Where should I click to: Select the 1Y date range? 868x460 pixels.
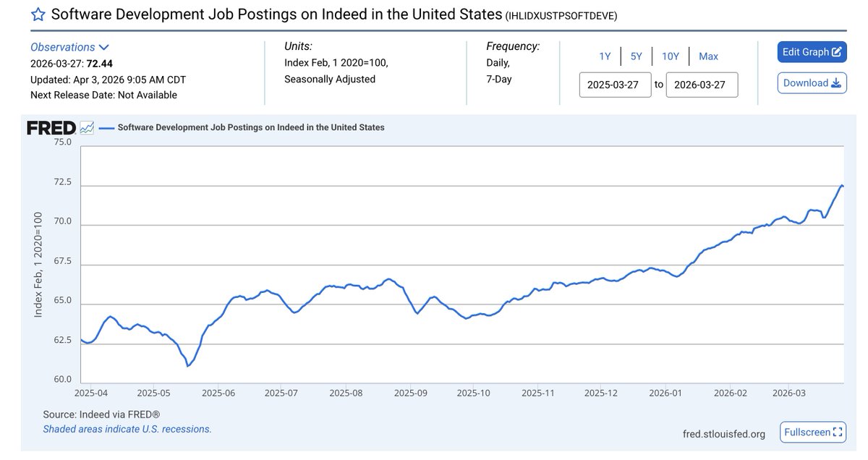(x=605, y=56)
